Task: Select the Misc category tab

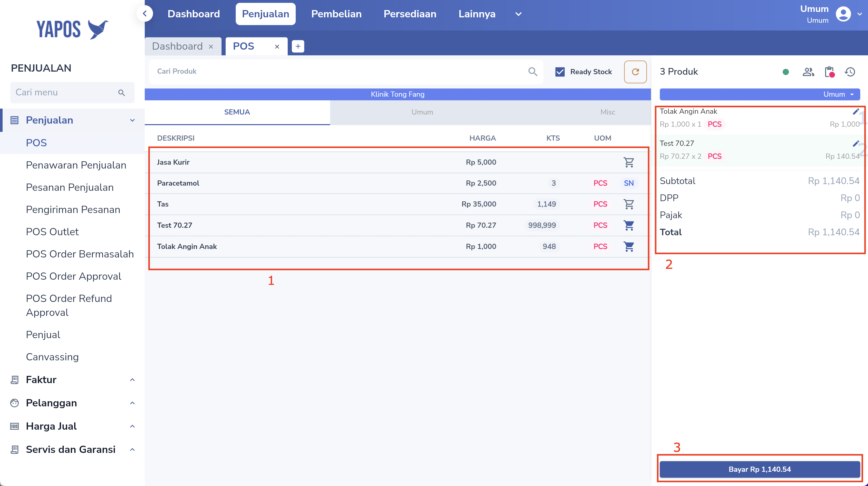Action: [607, 112]
